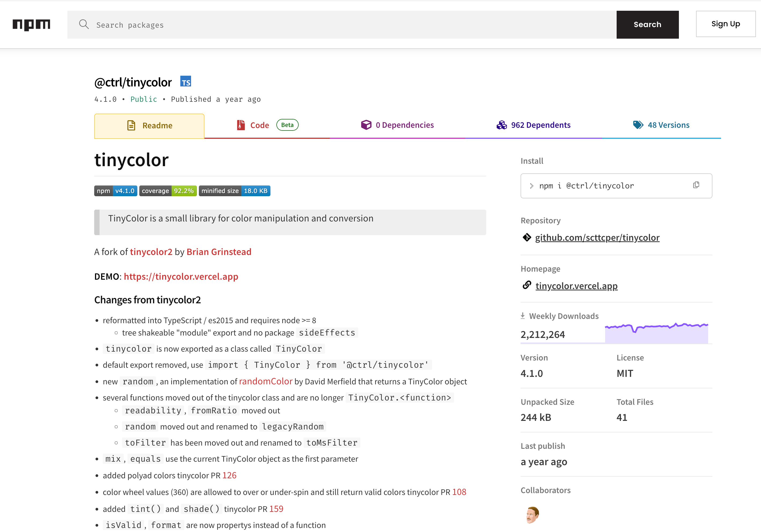Click the Version 4.1.0 value in sidebar
761x532 pixels.
click(x=532, y=374)
